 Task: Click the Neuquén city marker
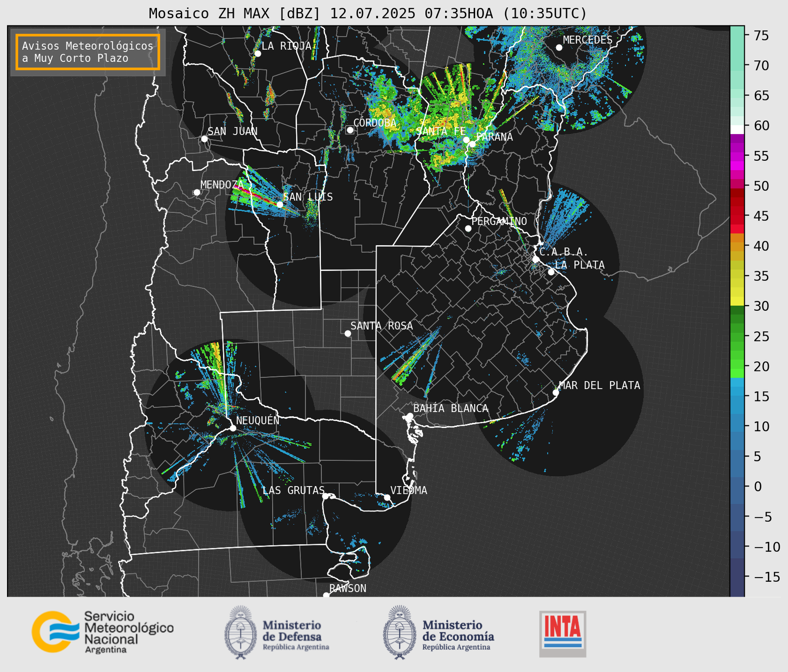(x=233, y=428)
